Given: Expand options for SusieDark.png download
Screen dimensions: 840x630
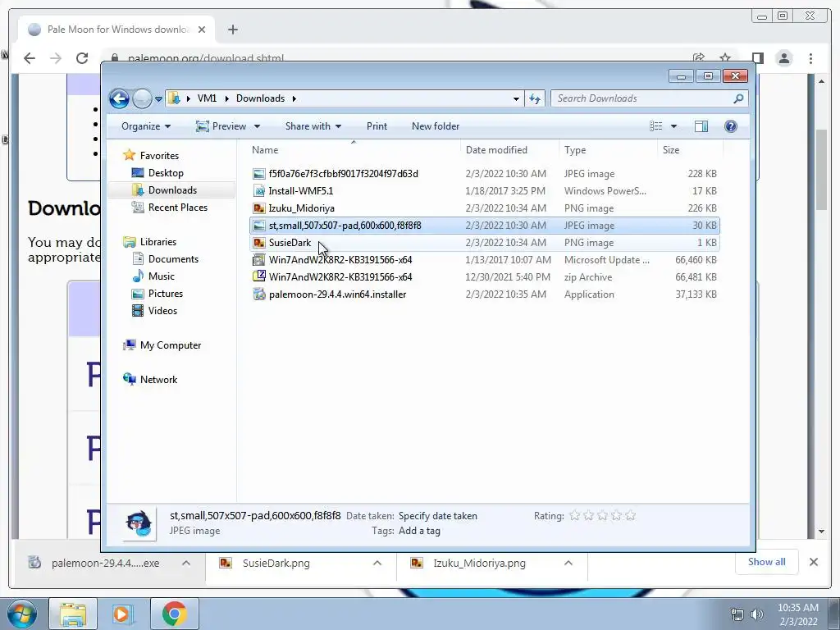Looking at the screenshot, I should pyautogui.click(x=377, y=563).
